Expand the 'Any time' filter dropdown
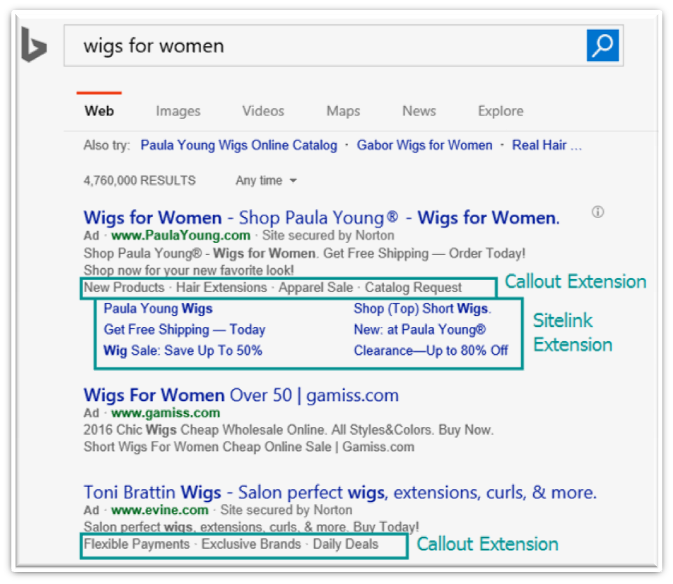The image size is (673, 584). (x=266, y=181)
